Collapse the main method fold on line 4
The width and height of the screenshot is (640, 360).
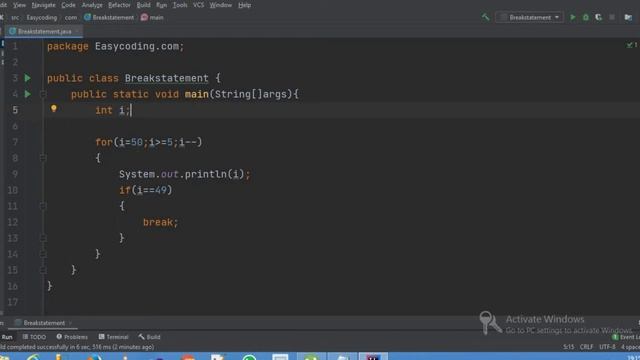43,94
